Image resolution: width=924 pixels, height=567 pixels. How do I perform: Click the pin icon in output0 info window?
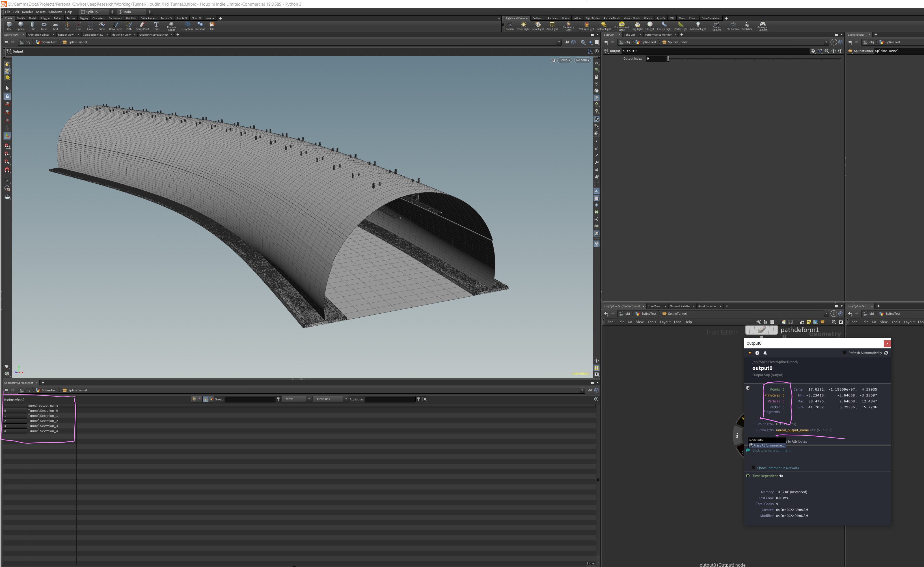[x=749, y=353]
